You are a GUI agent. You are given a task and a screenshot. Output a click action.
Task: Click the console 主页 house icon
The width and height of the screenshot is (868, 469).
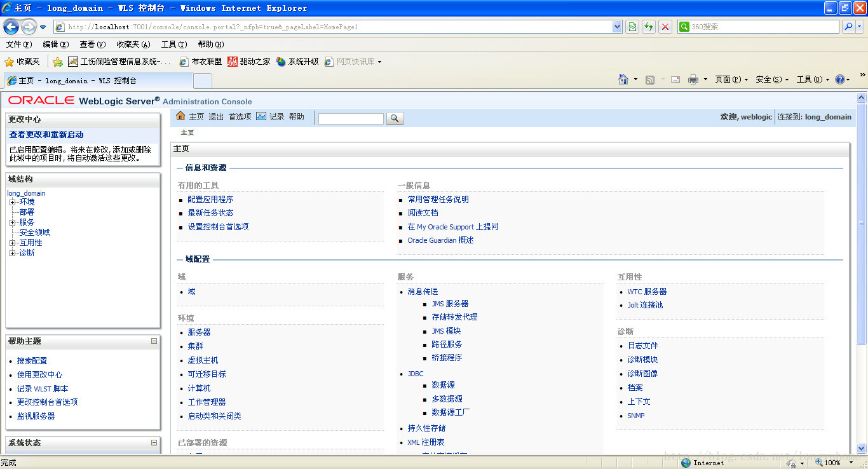pos(180,116)
